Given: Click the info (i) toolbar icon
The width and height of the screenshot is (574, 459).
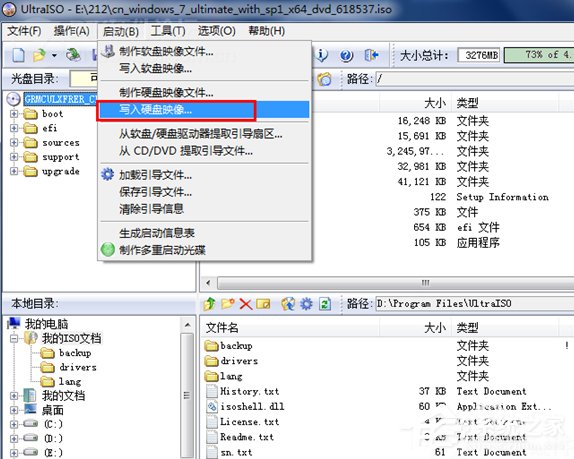Looking at the screenshot, I should pos(322,55).
